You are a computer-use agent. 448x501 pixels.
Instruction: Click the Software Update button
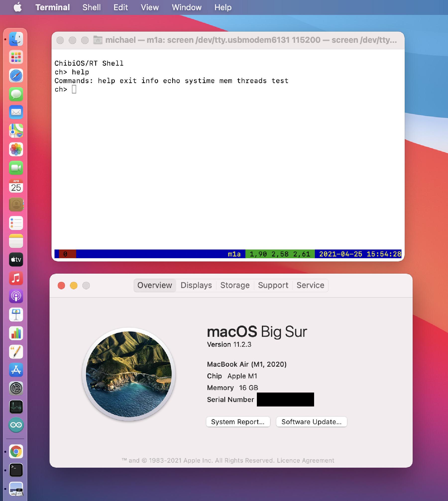tap(311, 422)
